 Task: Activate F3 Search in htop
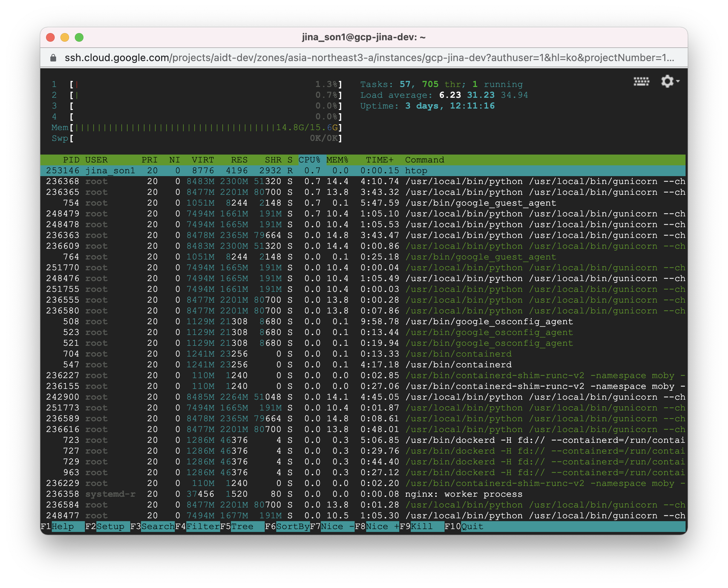click(157, 527)
